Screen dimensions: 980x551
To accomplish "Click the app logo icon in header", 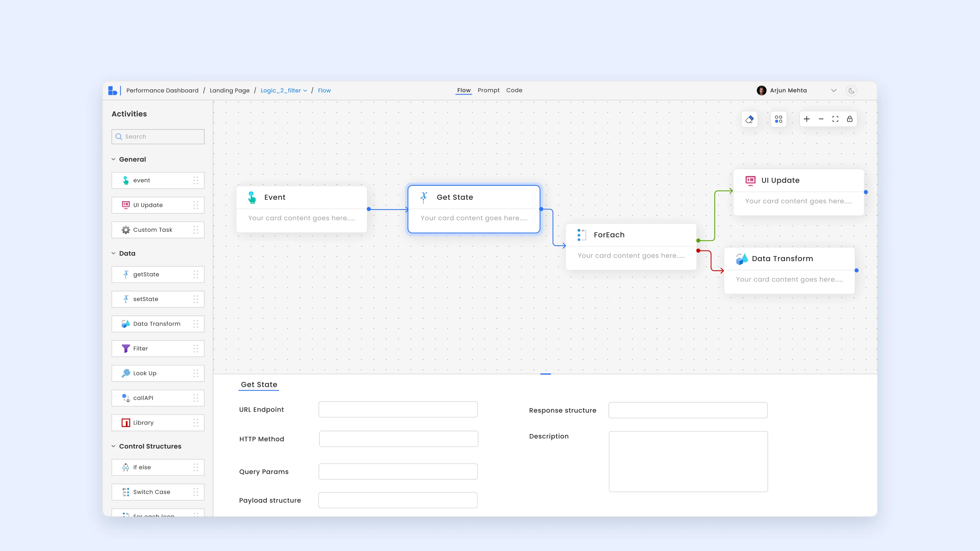I will 113,91.
